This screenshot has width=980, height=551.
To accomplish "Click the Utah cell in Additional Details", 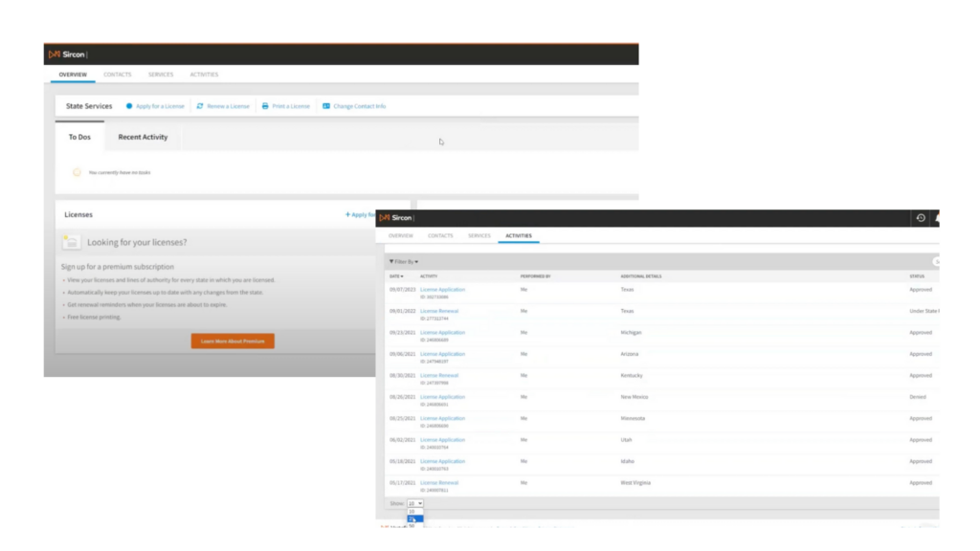I will (x=626, y=440).
